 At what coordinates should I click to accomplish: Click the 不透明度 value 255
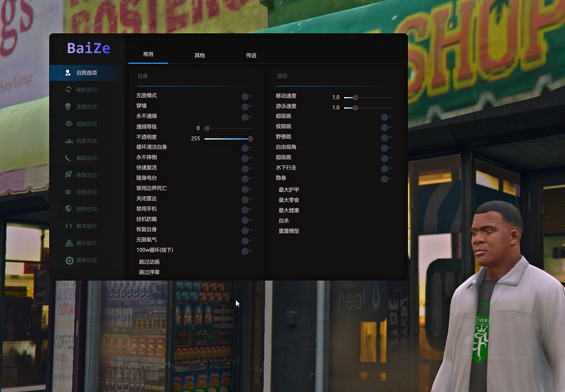pyautogui.click(x=195, y=139)
